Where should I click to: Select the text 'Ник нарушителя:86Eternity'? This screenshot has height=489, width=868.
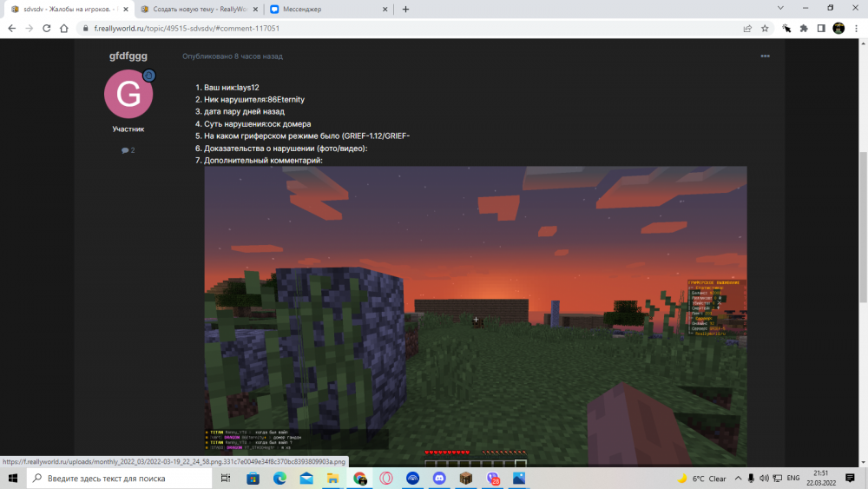click(x=254, y=100)
